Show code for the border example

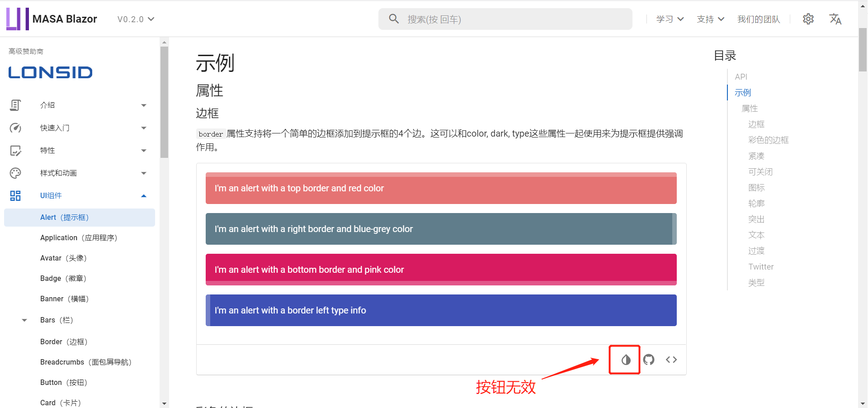[671, 360]
